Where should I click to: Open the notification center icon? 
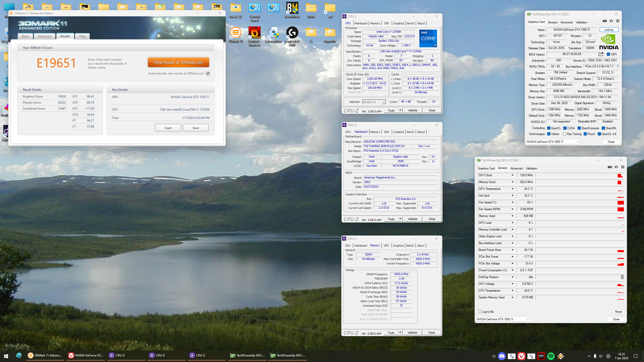pos(636,356)
